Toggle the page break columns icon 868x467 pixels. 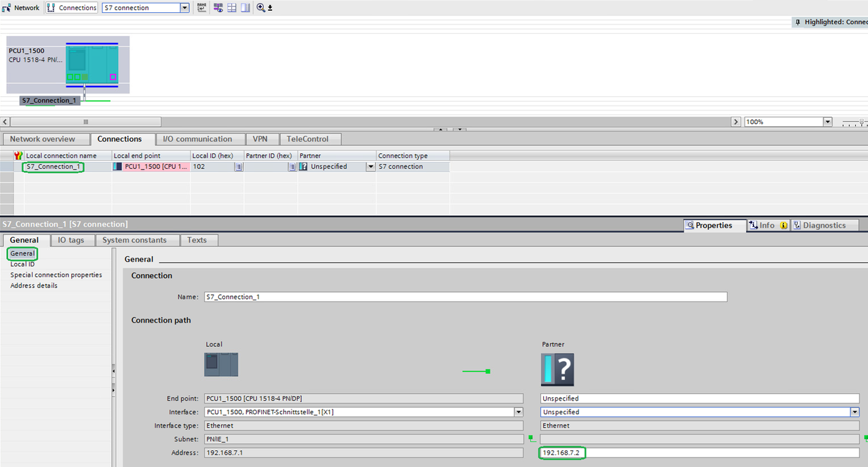[x=245, y=7]
